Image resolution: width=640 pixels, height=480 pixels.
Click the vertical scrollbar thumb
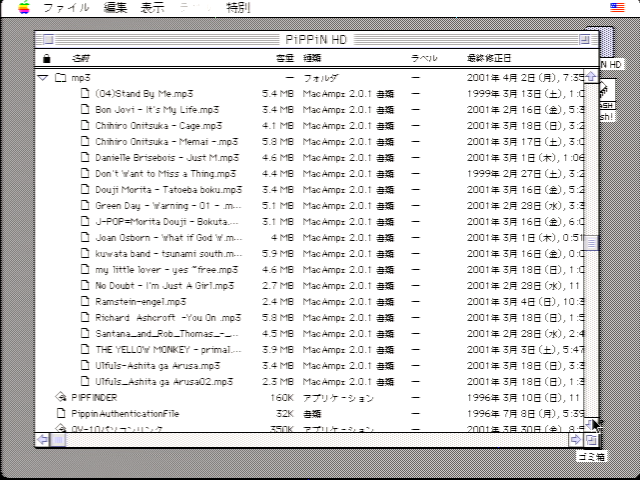pyautogui.click(x=591, y=243)
